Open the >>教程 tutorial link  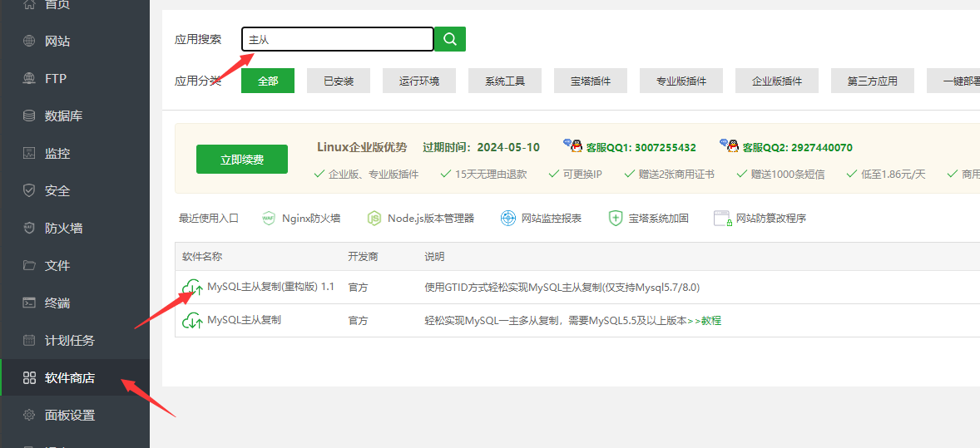(705, 321)
